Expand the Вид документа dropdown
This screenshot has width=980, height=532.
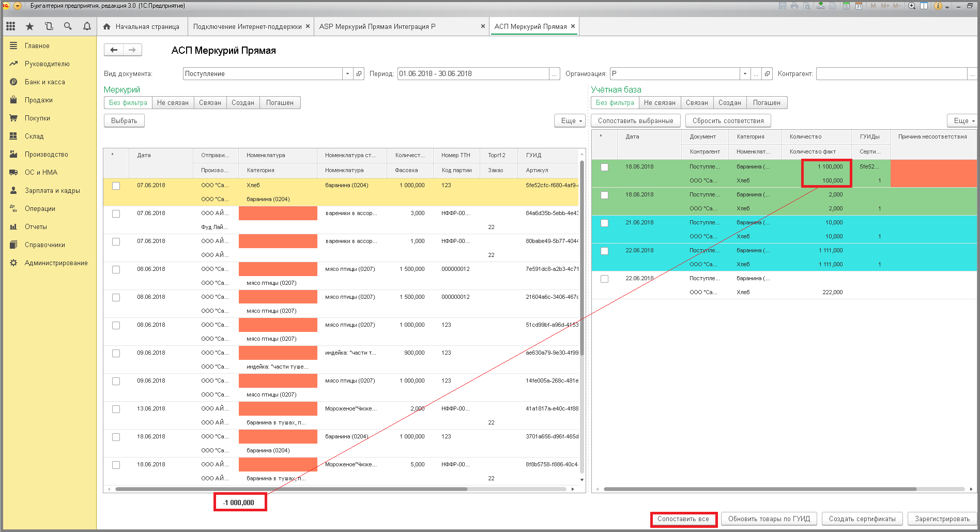[x=347, y=74]
